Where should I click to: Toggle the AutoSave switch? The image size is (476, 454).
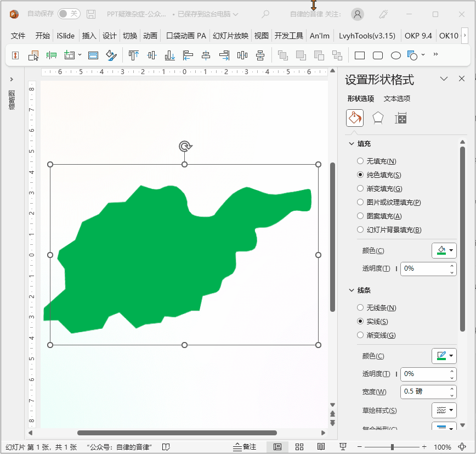pyautogui.click(x=69, y=14)
